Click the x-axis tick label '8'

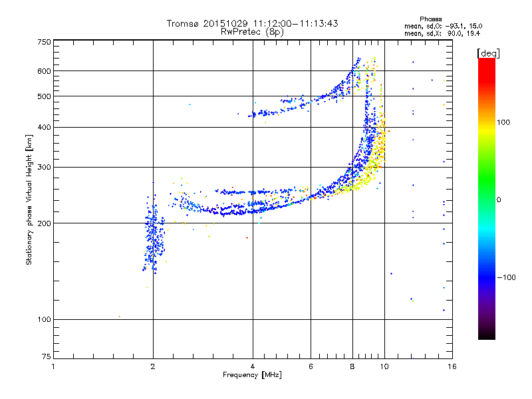352,366
